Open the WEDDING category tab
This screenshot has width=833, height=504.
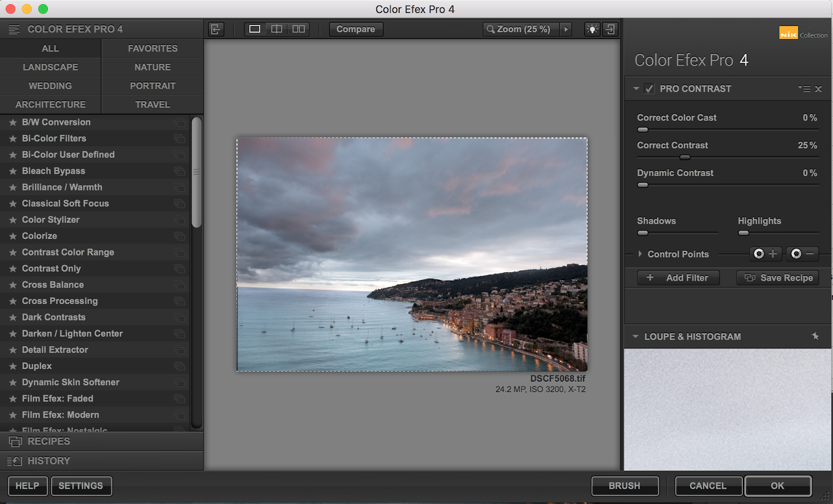51,86
